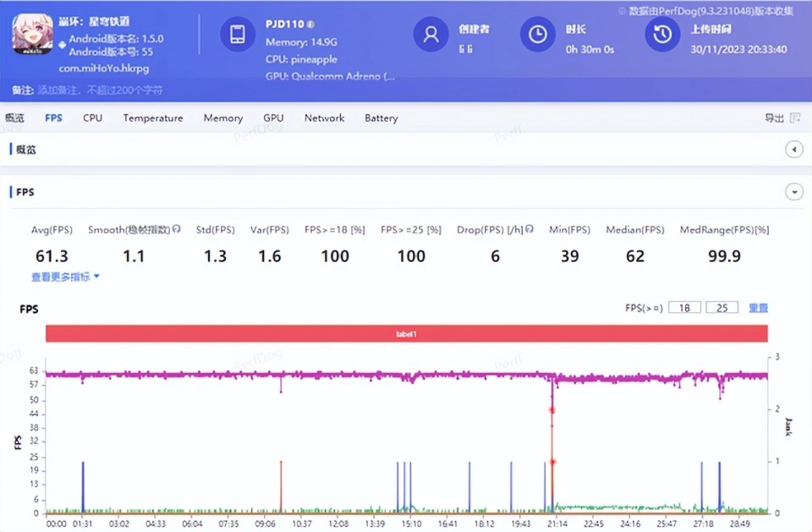Viewport: 812px width, 532px height.
Task: Click the CPU: pineapple text
Action: (301, 59)
